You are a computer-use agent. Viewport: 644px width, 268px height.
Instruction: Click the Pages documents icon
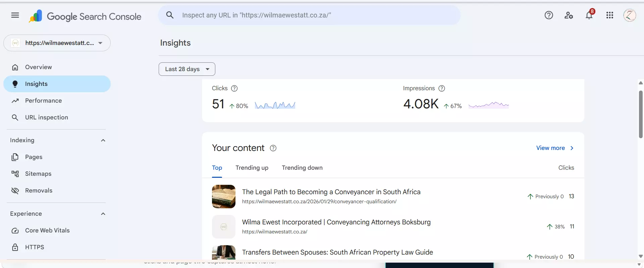pyautogui.click(x=15, y=157)
